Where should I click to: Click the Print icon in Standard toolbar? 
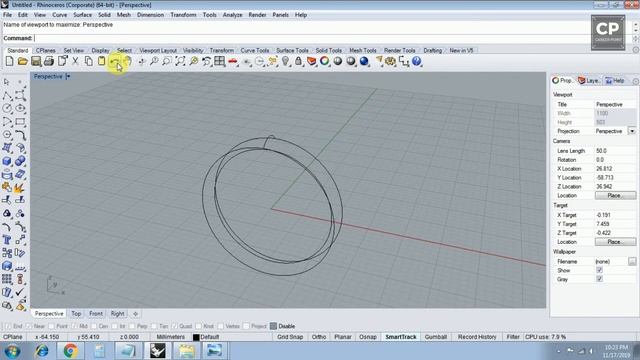49,61
